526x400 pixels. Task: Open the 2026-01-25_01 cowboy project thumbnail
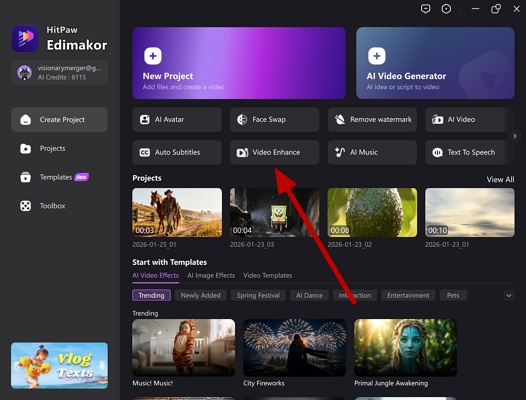(177, 212)
